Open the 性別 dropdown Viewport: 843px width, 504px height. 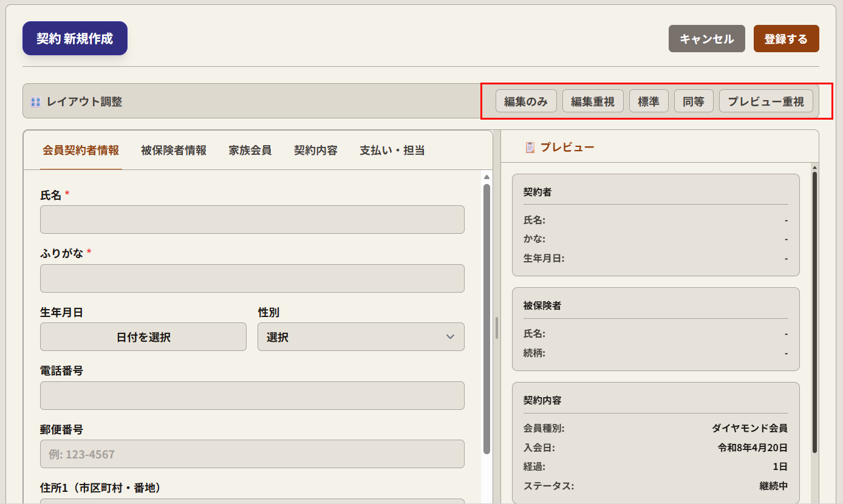pos(361,337)
